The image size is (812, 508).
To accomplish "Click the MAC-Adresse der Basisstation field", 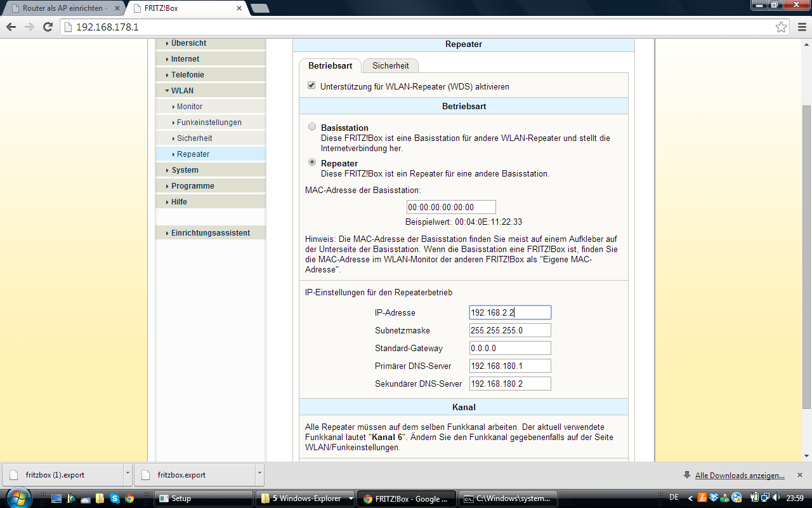I will pyautogui.click(x=451, y=207).
